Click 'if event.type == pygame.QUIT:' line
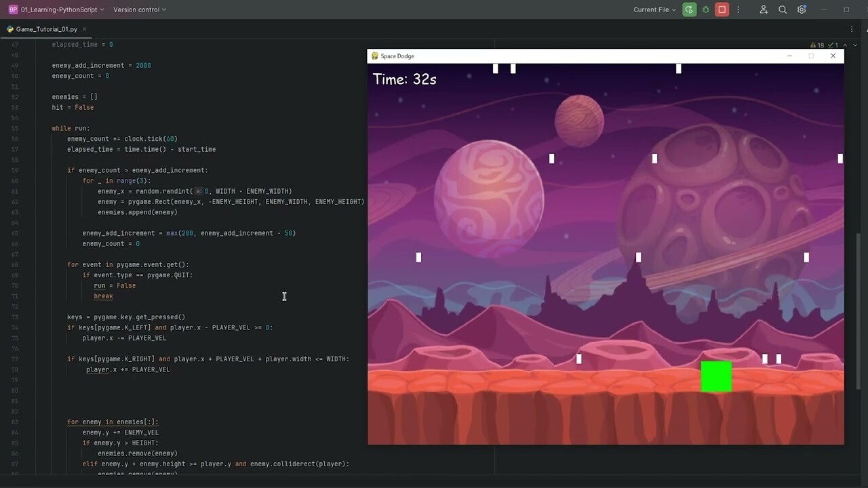Screen dimensions: 868x488 click(x=138, y=275)
